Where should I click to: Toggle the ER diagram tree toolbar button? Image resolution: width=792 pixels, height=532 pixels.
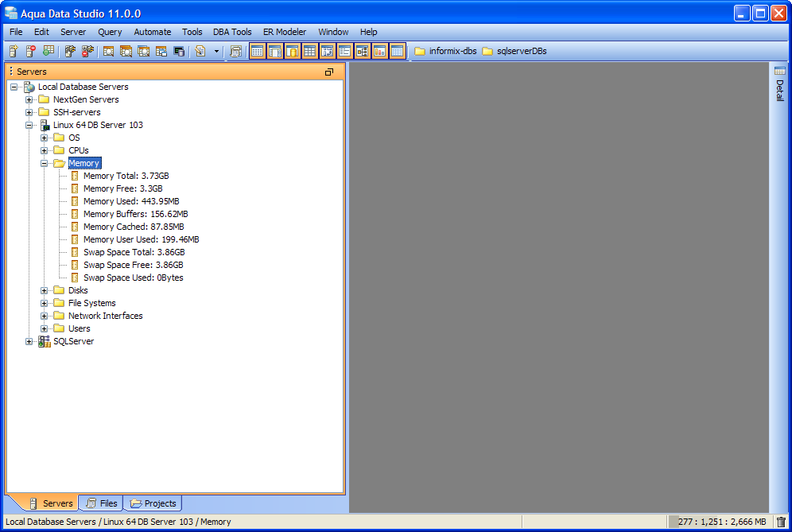click(362, 51)
